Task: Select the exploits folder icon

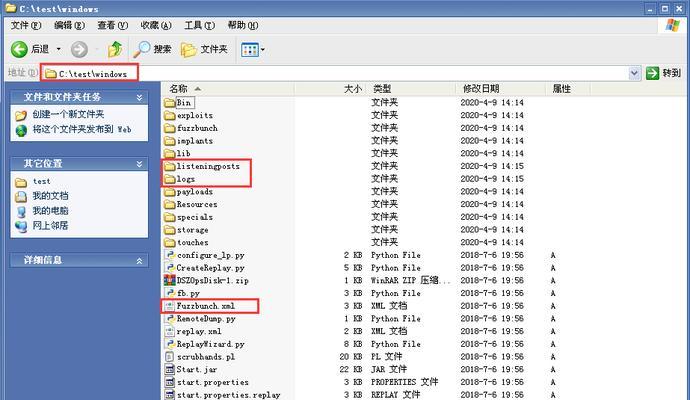Action: 169,116
